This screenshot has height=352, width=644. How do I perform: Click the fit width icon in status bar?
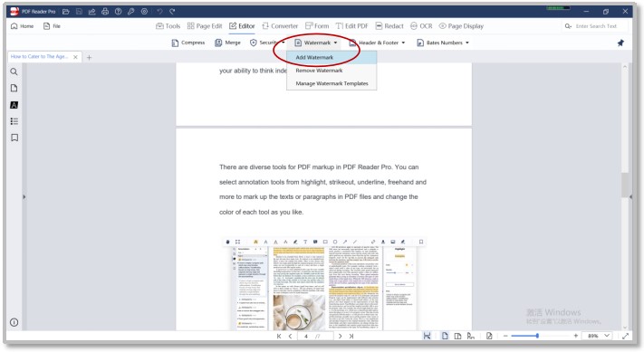[x=428, y=336]
